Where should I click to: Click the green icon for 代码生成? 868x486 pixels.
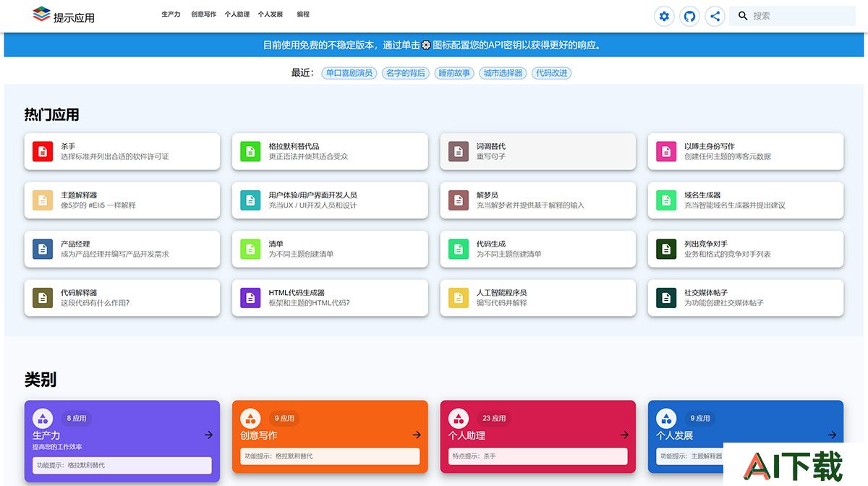[x=459, y=249]
